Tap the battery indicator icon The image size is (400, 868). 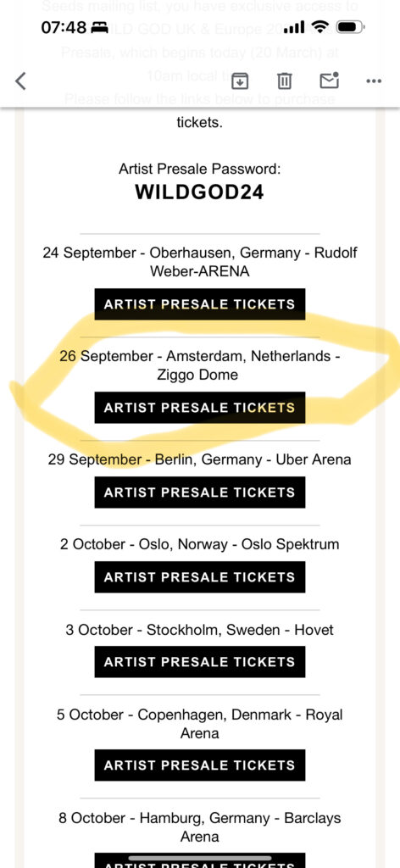click(x=350, y=26)
